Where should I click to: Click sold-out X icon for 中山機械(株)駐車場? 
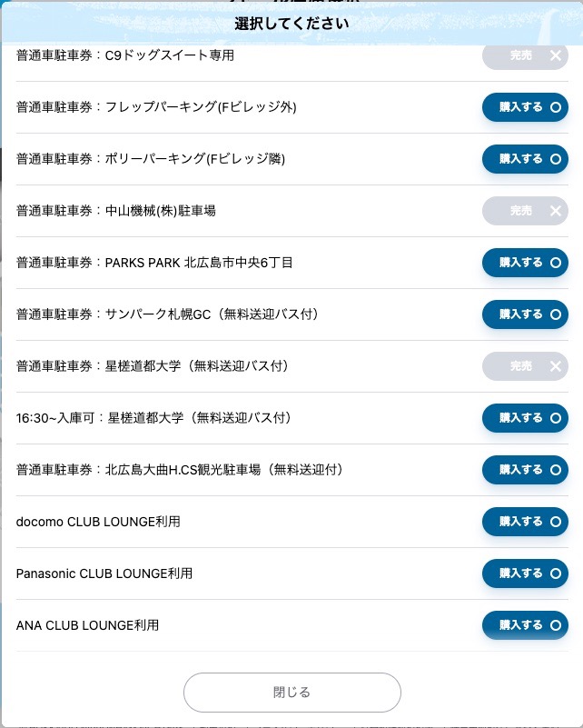[556, 211]
